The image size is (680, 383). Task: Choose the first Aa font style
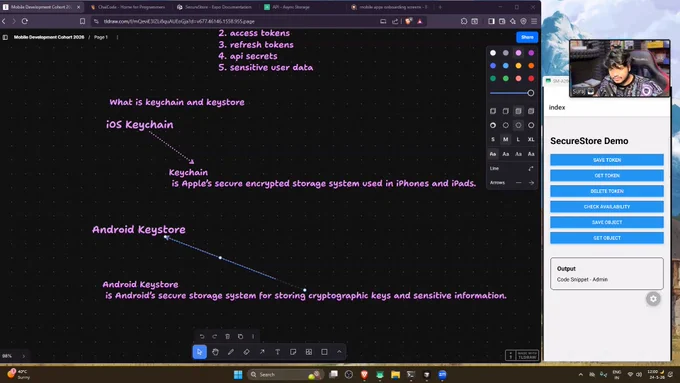[x=493, y=154]
